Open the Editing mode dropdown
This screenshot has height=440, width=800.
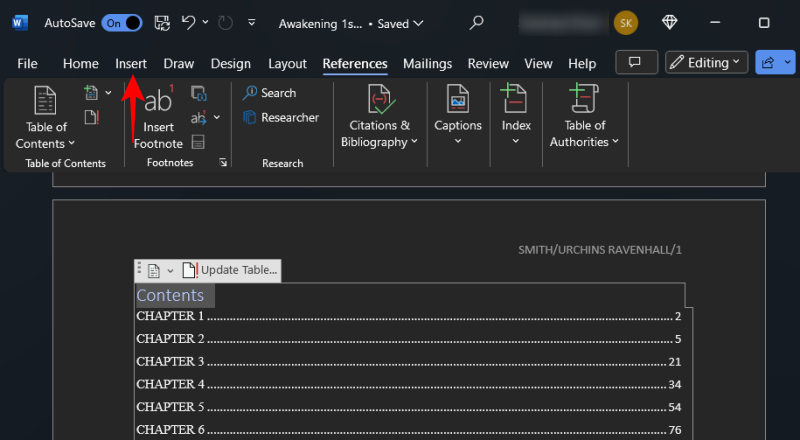[x=706, y=63]
